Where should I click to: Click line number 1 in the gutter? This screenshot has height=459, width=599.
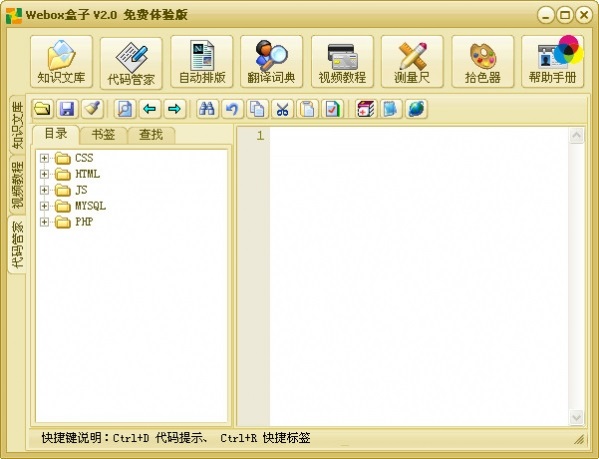(x=260, y=136)
